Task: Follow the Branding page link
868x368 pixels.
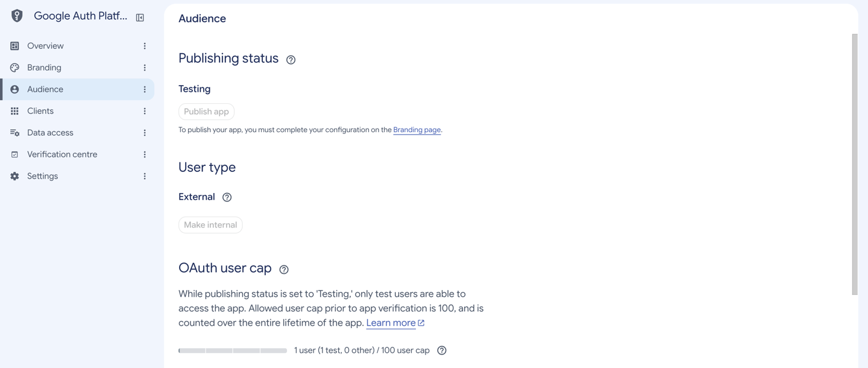Action: coord(417,130)
